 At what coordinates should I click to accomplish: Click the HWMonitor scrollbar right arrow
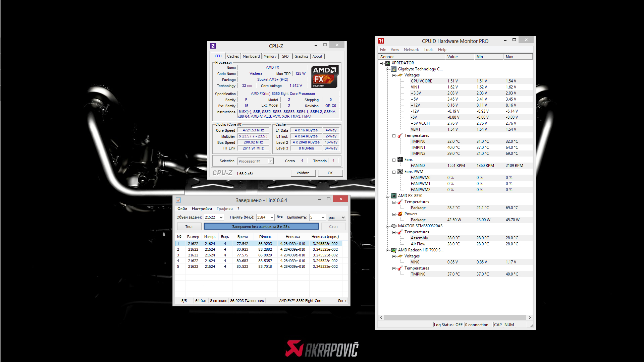pos(530,317)
